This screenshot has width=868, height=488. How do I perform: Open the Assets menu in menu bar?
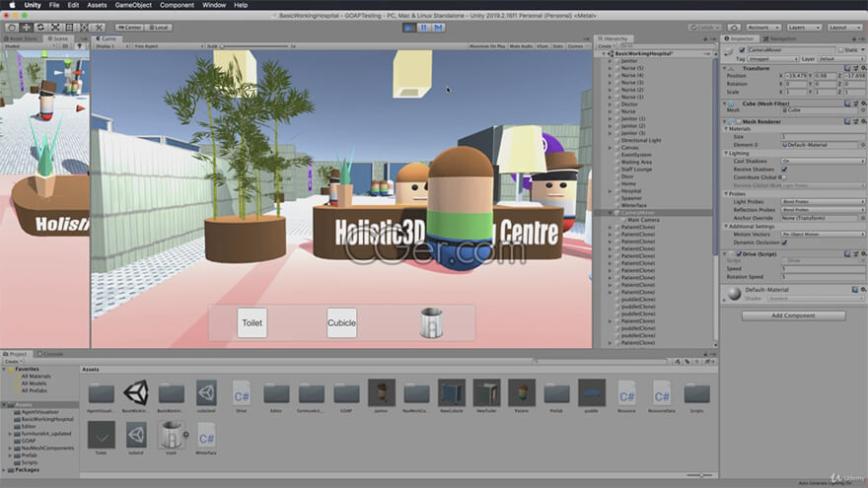pos(97,5)
